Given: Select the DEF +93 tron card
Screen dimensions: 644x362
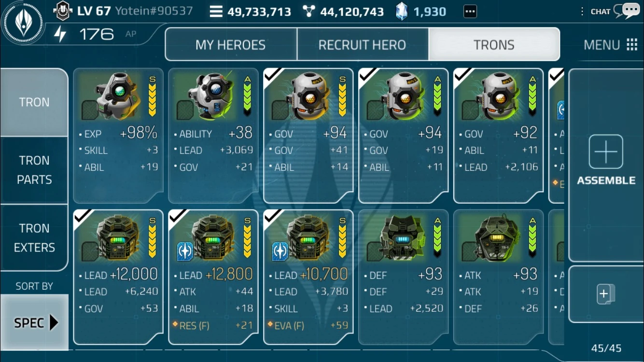Looking at the screenshot, I should 403,277.
